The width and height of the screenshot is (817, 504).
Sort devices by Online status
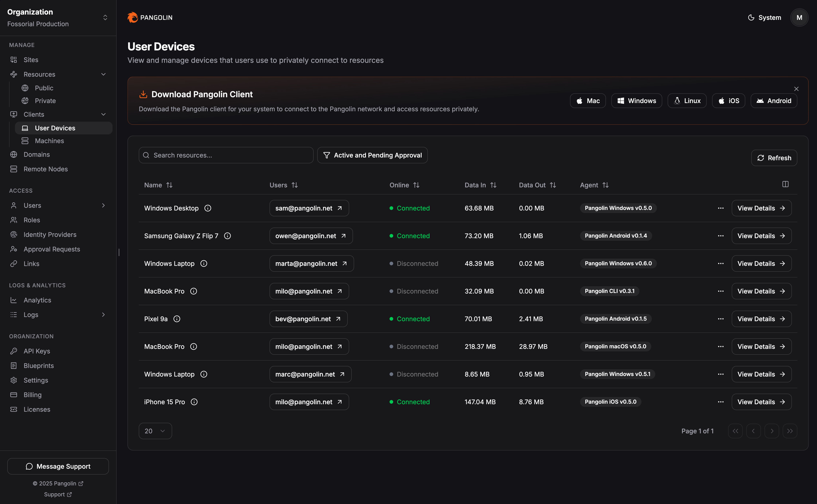click(x=404, y=185)
